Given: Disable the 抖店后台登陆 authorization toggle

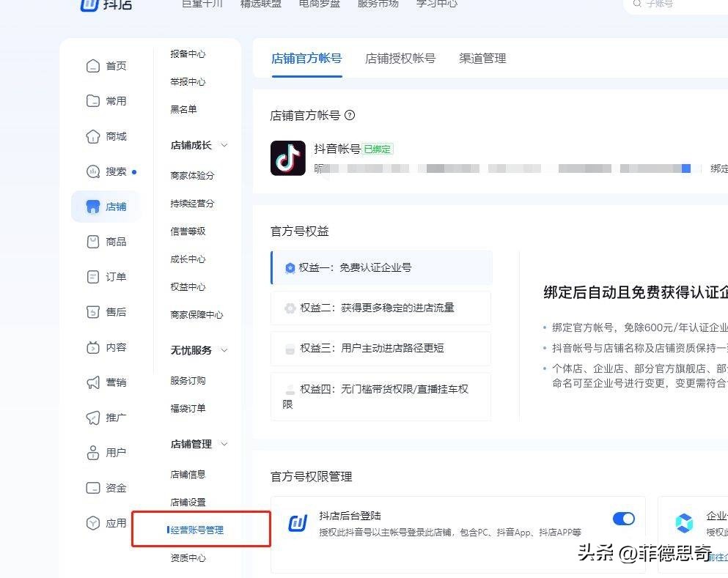Looking at the screenshot, I should [x=623, y=519].
